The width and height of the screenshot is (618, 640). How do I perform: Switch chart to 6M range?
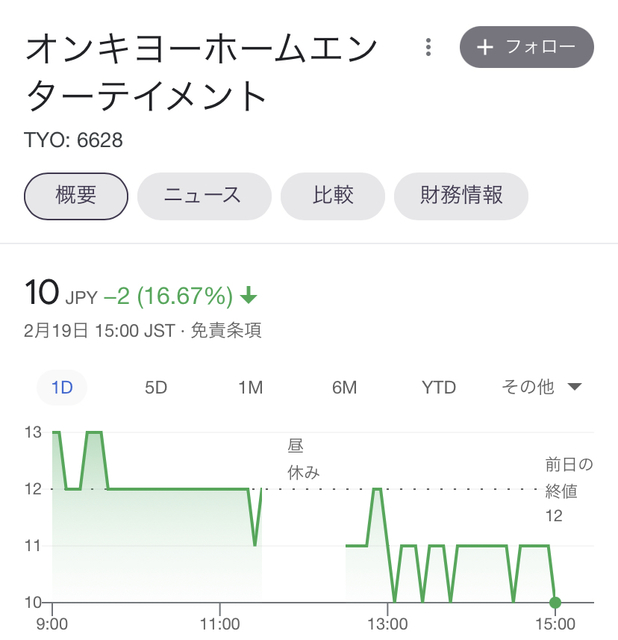[344, 387]
